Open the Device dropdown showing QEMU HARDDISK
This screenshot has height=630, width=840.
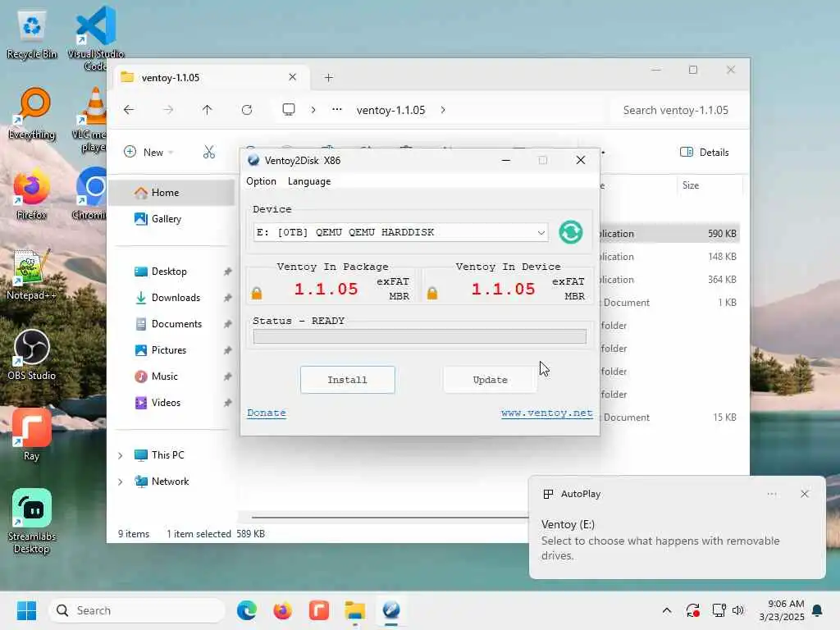tap(400, 232)
